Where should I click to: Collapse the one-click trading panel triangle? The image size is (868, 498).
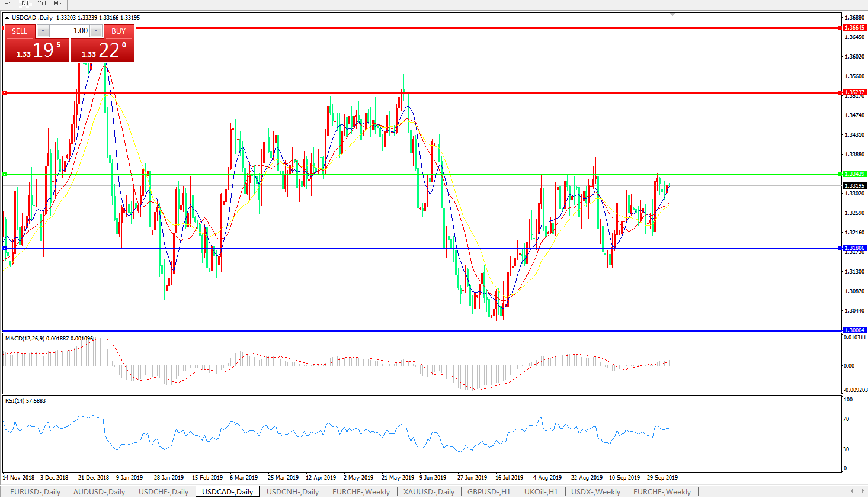(7, 18)
